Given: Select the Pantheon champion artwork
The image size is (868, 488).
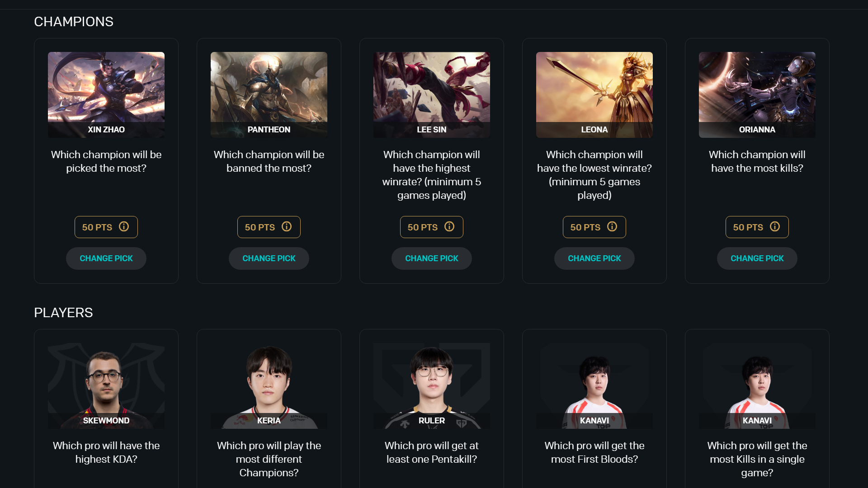Looking at the screenshot, I should (269, 95).
